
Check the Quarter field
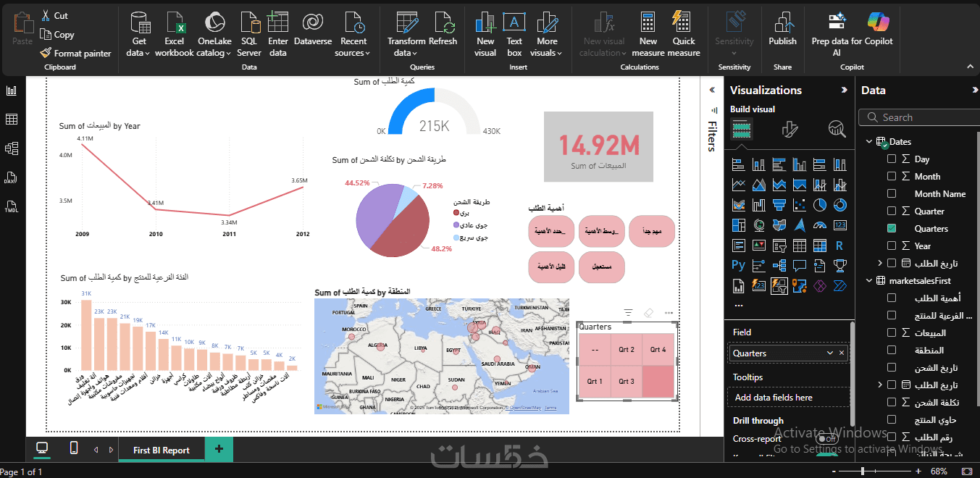click(x=892, y=211)
